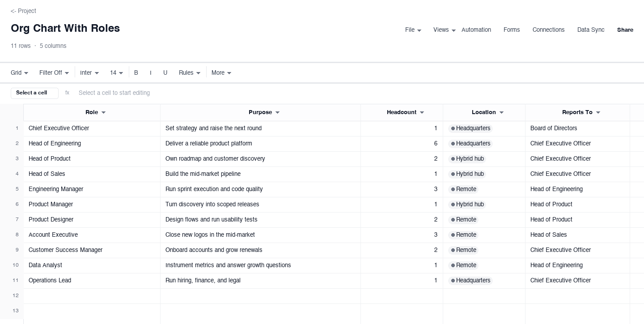Select the Chief Executive Officer role cell in row 1

92,128
